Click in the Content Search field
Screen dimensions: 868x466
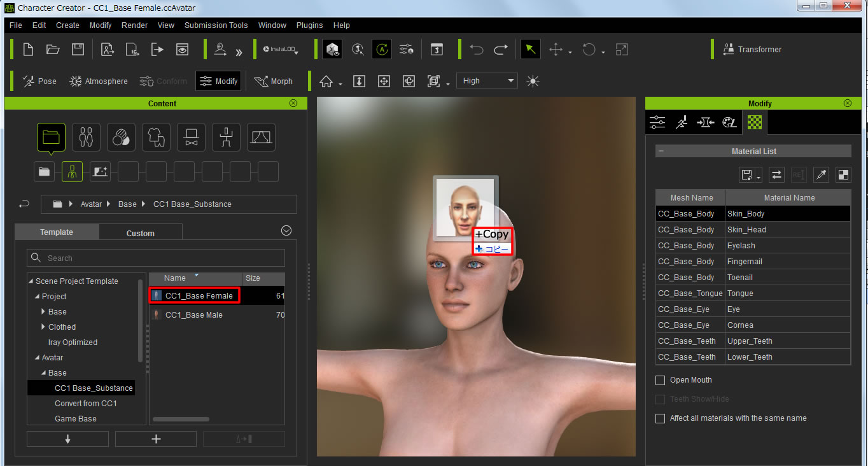point(156,258)
